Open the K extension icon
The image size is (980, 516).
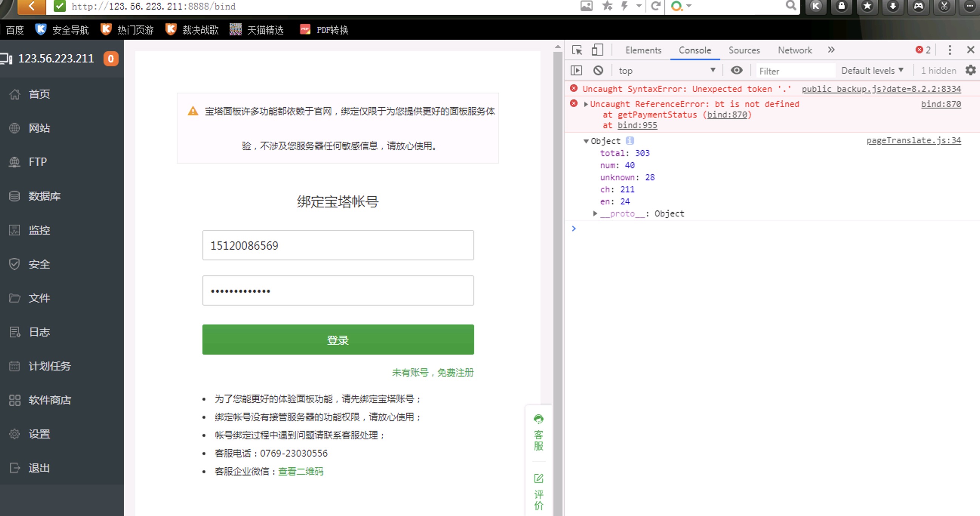[x=816, y=6]
